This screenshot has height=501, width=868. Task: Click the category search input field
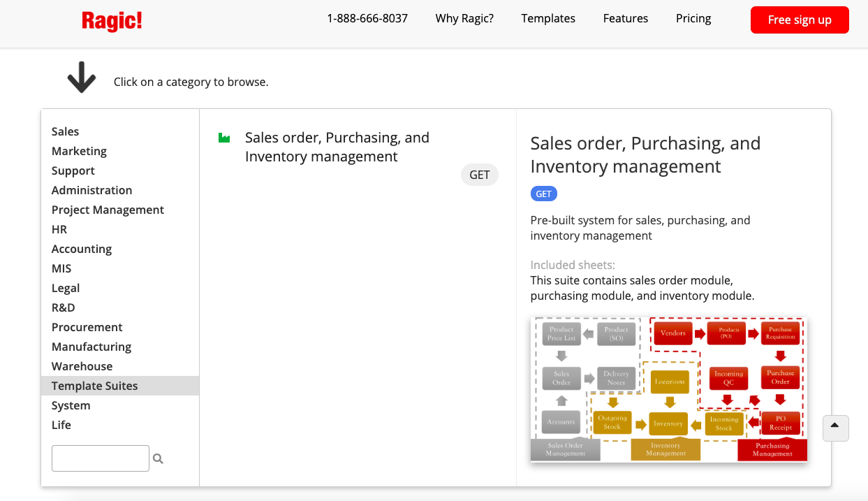101,458
